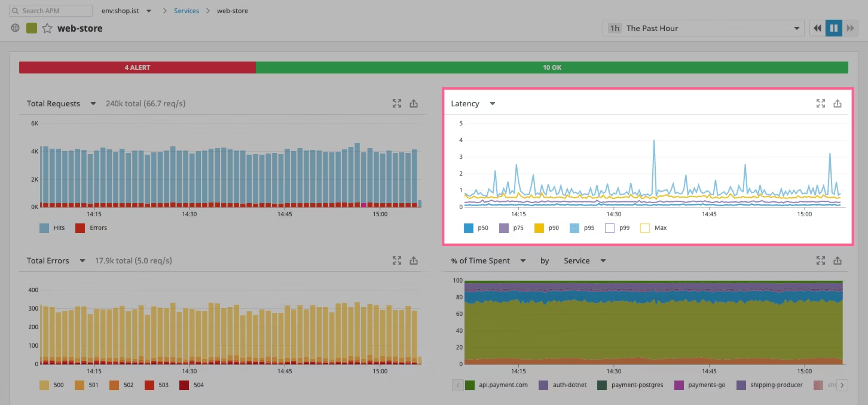Toggle the p95 latency series
This screenshot has height=405, width=868.
pos(582,228)
